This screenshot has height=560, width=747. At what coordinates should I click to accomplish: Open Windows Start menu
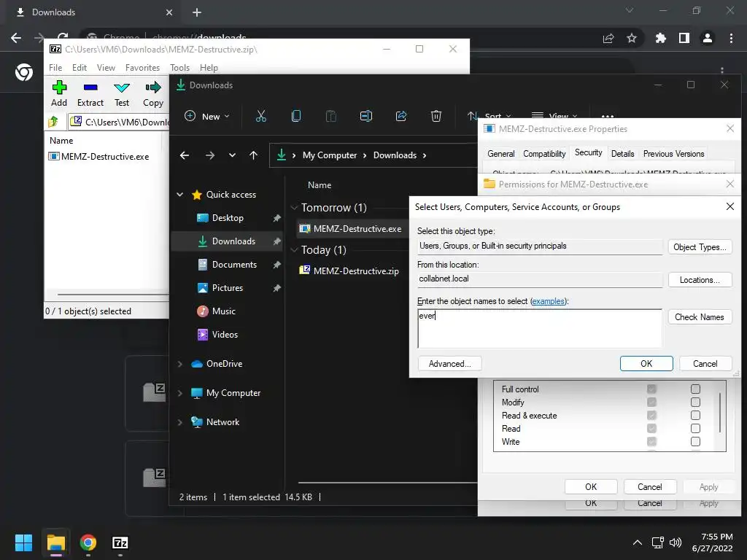(23, 542)
